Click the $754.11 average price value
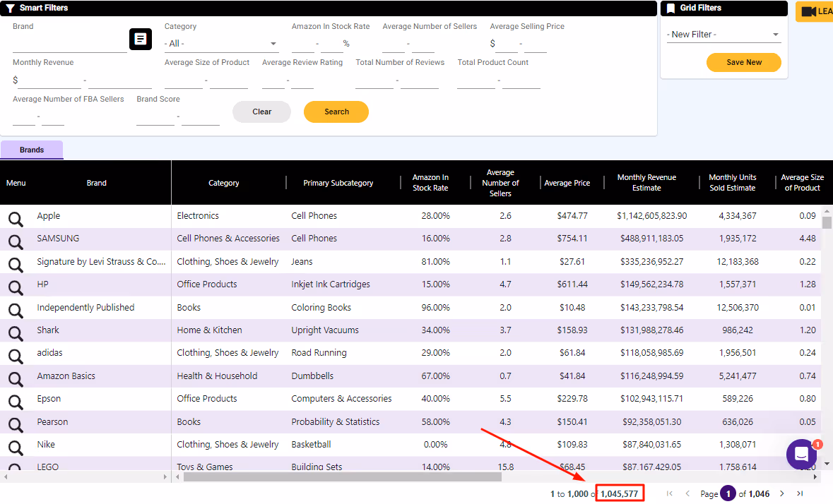 coord(572,239)
